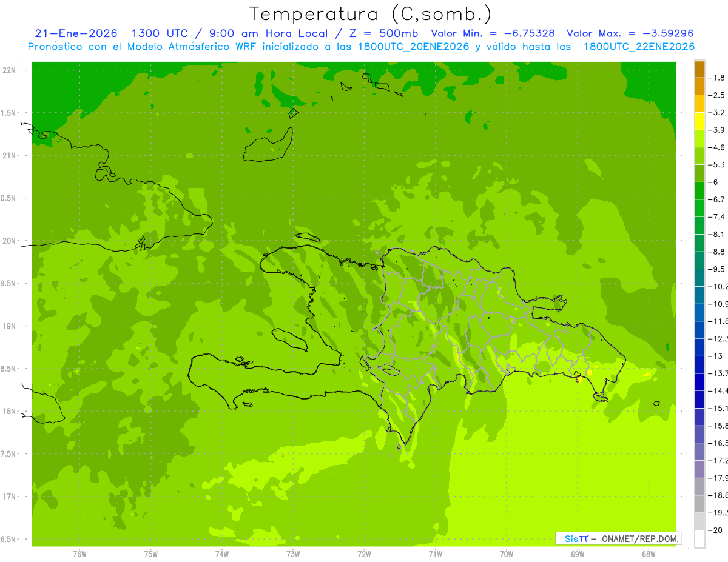This screenshot has height=562, width=728.
Task: Click the "76W" longitude label
Action: [x=79, y=554]
